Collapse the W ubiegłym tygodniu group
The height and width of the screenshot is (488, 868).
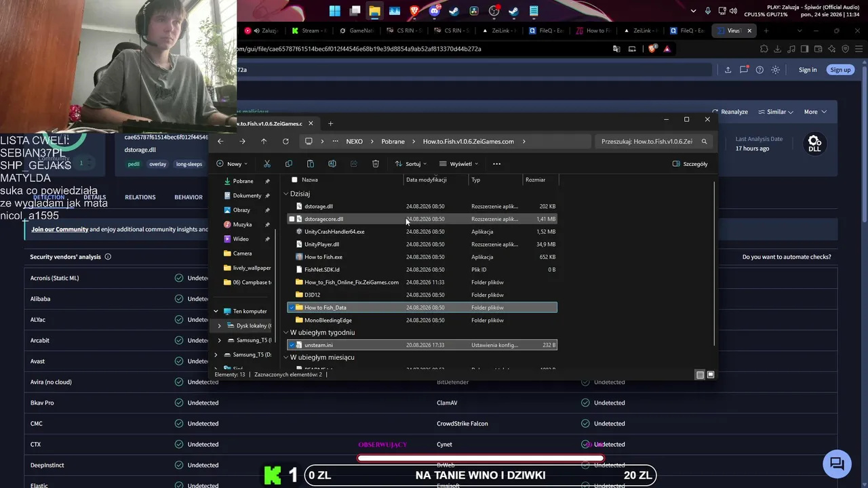click(x=285, y=333)
